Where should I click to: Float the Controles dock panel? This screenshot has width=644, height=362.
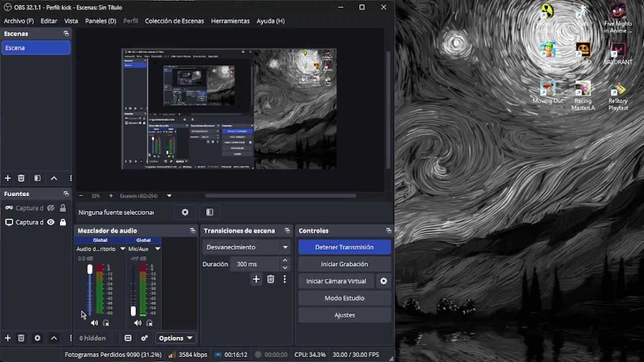[x=388, y=231]
